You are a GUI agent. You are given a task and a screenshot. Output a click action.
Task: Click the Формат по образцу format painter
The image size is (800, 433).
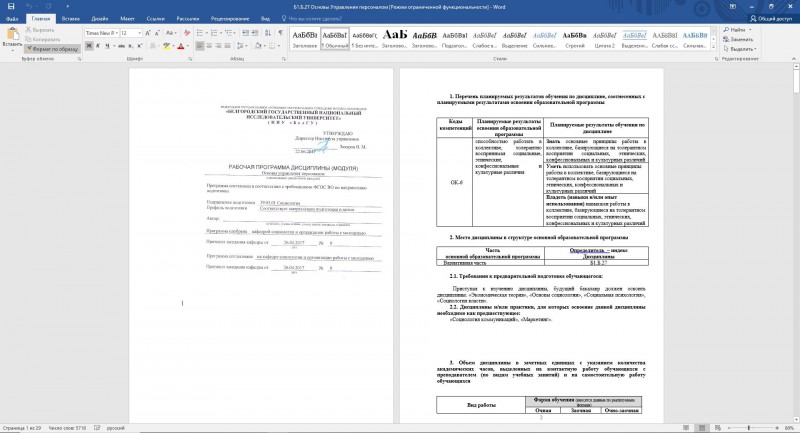[52, 49]
